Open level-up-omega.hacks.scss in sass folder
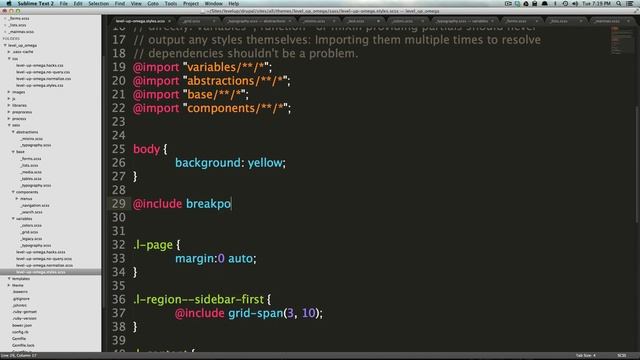 tap(40, 252)
